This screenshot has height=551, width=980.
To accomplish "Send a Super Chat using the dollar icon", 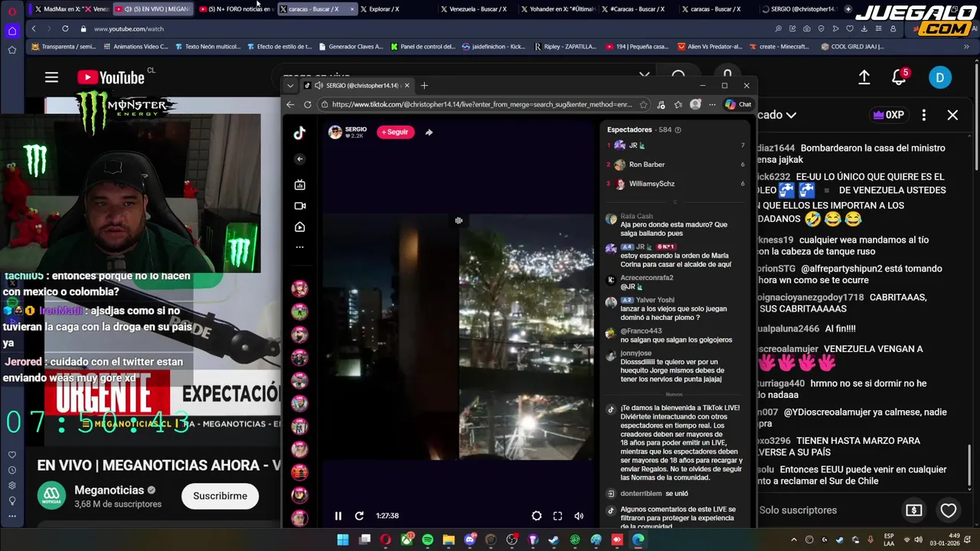I will point(913,510).
